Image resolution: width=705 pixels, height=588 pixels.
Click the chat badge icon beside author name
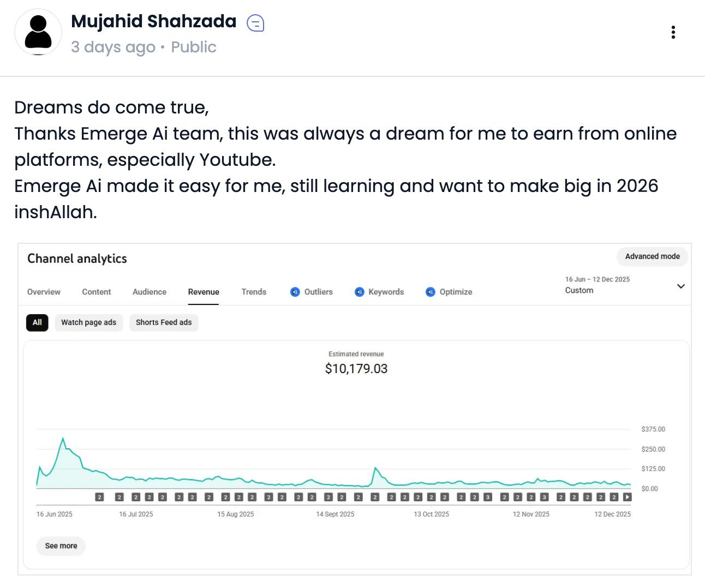click(255, 23)
